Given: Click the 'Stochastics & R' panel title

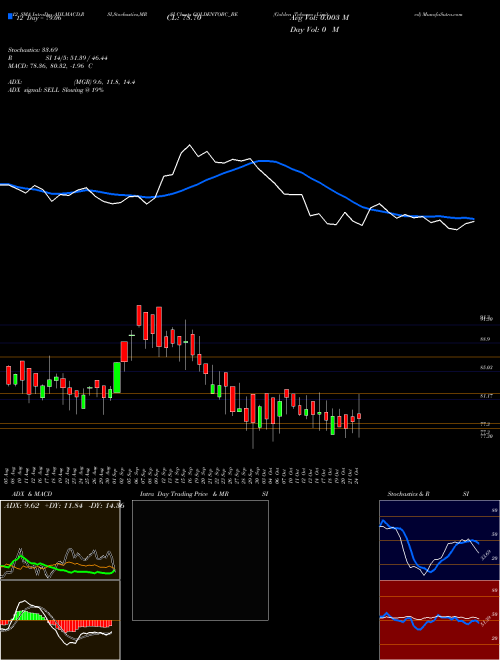Looking at the screenshot, I should 409,494.
